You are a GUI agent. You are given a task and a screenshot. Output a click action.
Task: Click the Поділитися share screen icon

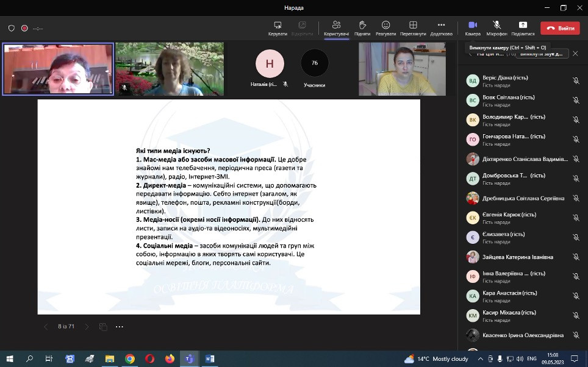pos(523,28)
